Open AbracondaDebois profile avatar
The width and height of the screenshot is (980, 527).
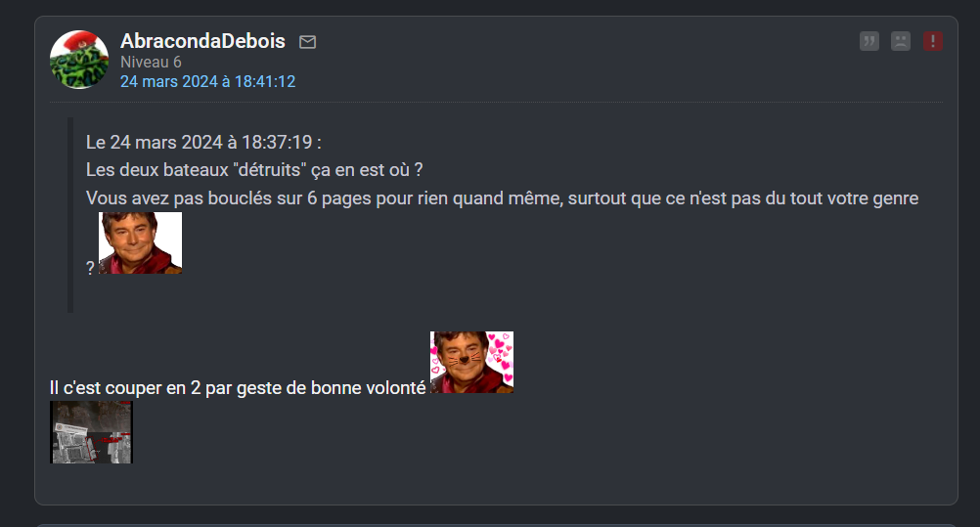point(79,60)
